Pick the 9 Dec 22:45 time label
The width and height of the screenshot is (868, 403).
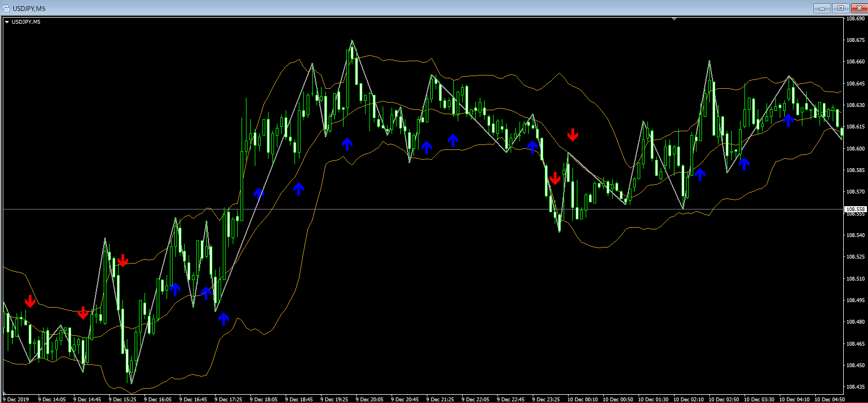pos(511,400)
